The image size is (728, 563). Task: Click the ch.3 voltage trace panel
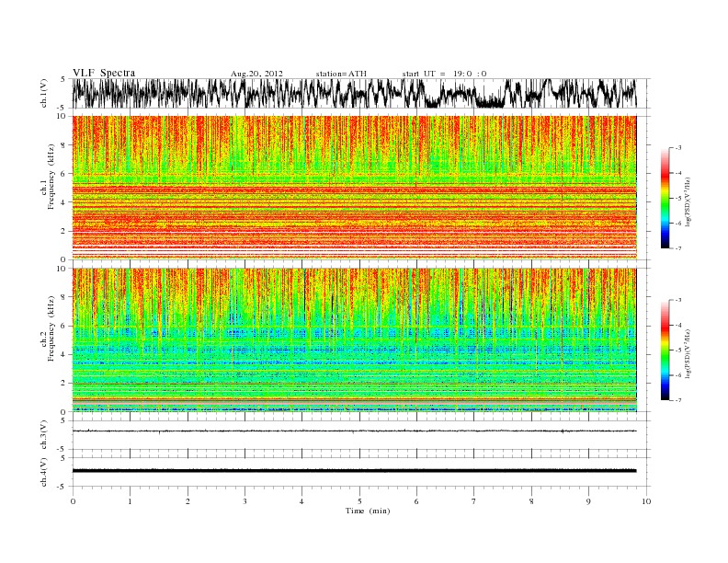click(361, 435)
